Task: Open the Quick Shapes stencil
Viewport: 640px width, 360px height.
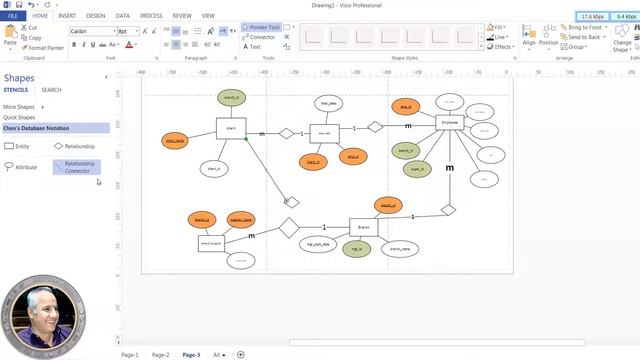Action: pos(19,118)
